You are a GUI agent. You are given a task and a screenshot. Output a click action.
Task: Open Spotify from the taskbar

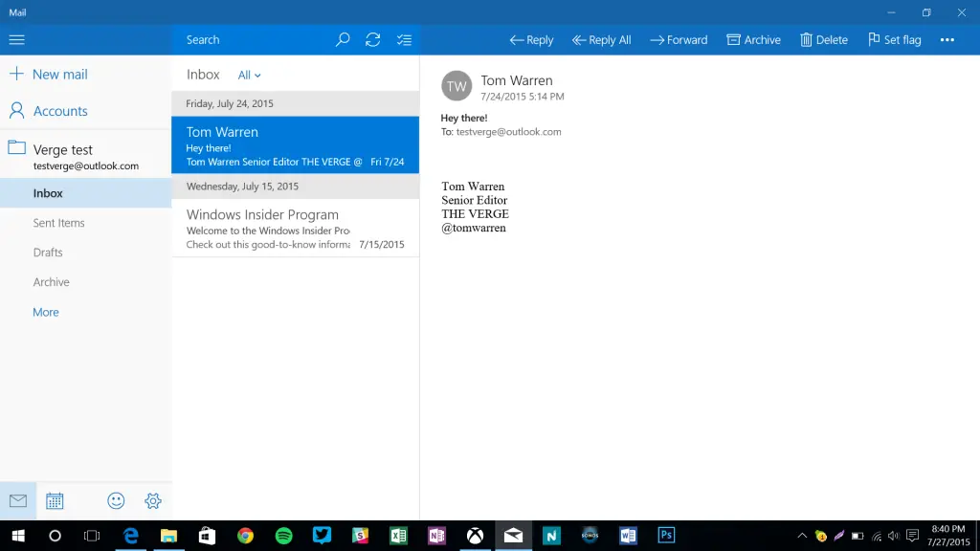(x=283, y=536)
